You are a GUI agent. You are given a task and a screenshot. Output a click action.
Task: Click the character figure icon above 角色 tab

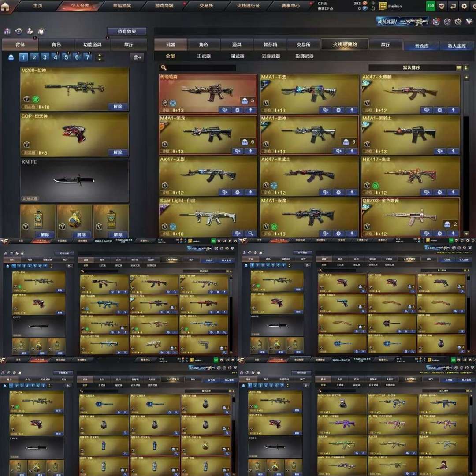(x=30, y=31)
